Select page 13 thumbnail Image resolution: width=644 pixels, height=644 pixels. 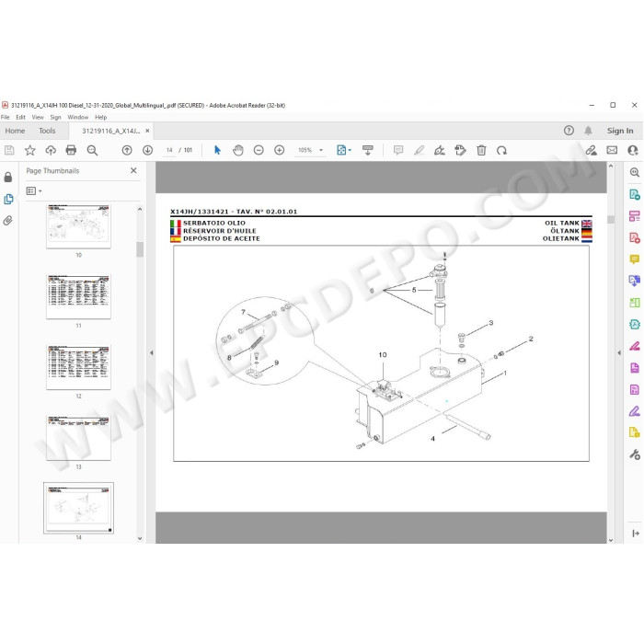(78, 438)
